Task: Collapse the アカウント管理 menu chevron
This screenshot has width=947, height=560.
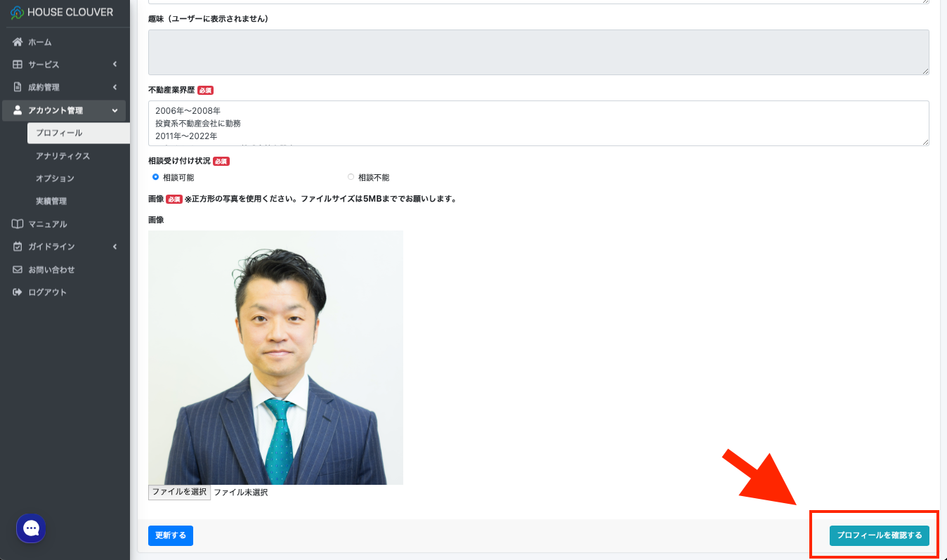Action: (x=115, y=110)
